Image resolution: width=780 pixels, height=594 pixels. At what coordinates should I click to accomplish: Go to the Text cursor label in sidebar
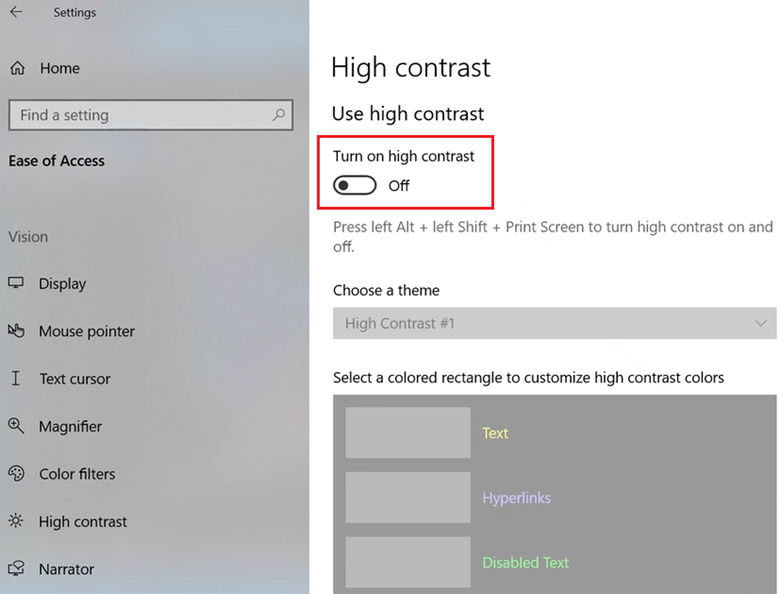click(75, 379)
